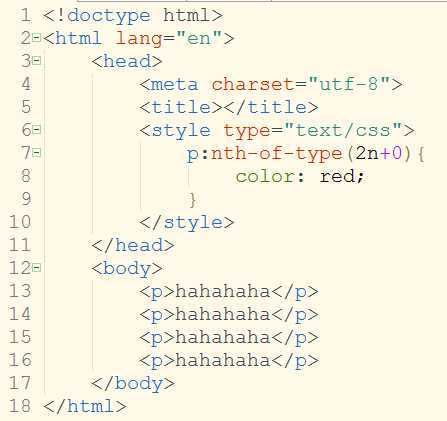Collapse the html block on line 2

click(x=36, y=37)
